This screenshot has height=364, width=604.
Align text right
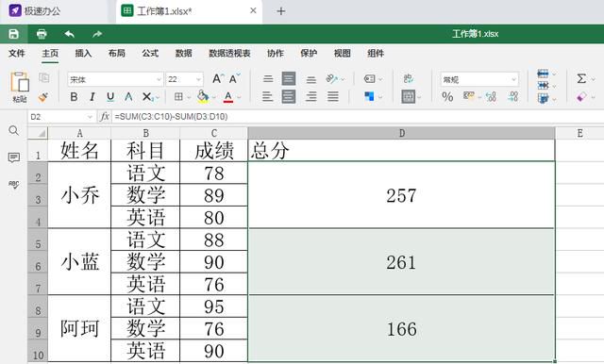tap(311, 96)
